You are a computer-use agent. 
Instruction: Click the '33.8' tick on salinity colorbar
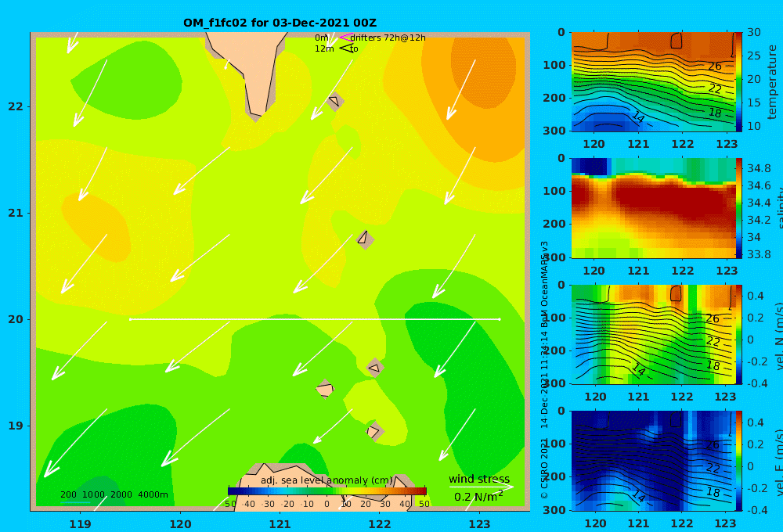pos(759,254)
